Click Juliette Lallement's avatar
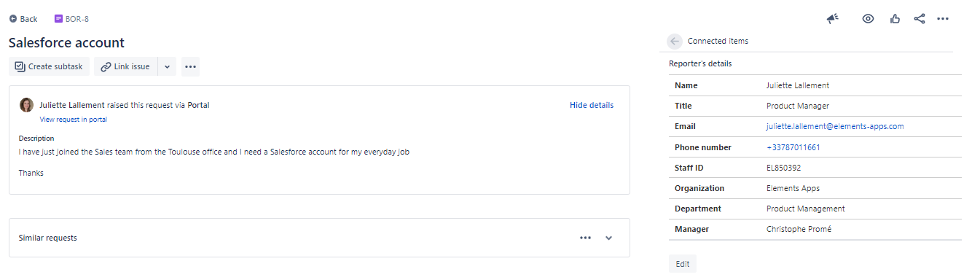This screenshot has height=280, width=980. click(26, 105)
